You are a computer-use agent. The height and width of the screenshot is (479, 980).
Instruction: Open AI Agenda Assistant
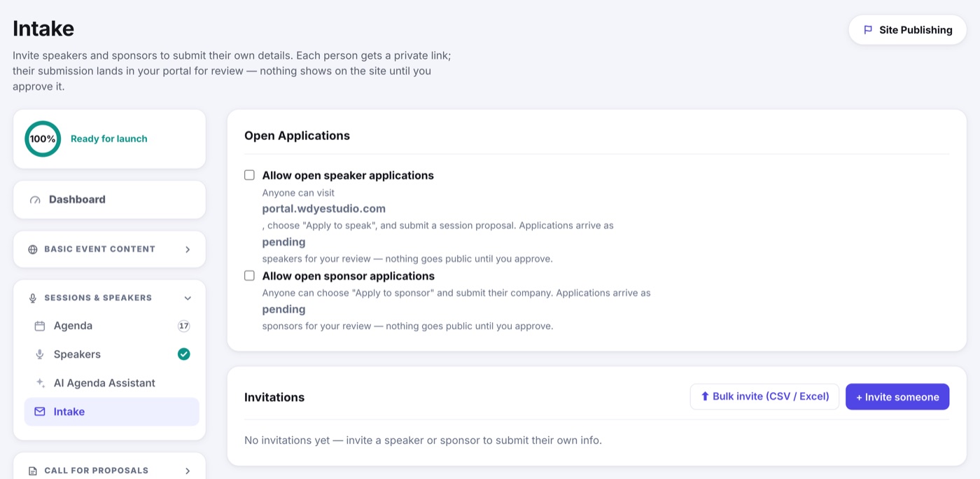click(112, 383)
